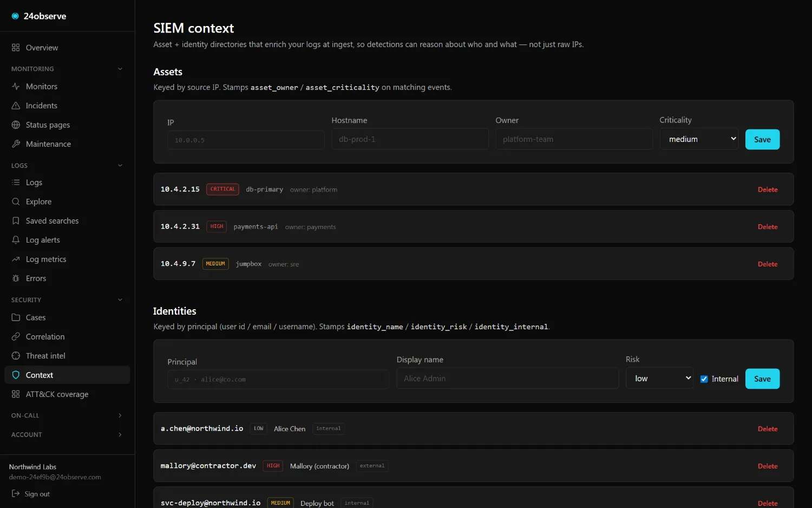Open Overview via its grid icon
Screen dimensions: 812x508
pyautogui.click(x=16, y=48)
